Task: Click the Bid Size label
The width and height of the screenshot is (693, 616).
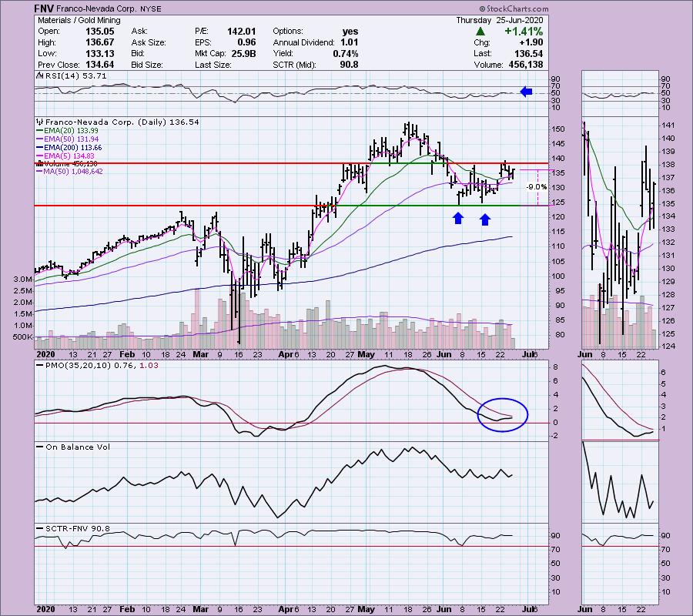Action: [147, 65]
